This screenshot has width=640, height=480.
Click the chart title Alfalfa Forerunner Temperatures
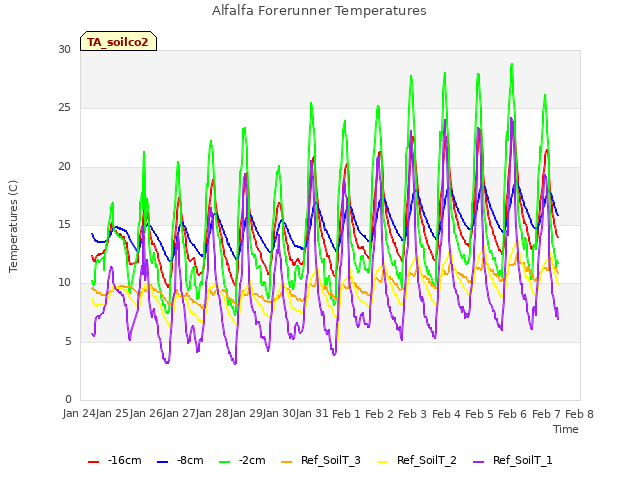click(x=319, y=11)
